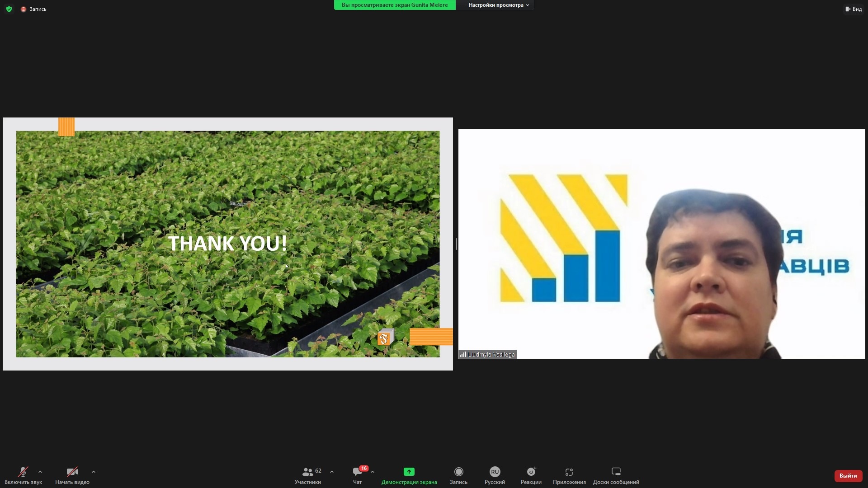The height and width of the screenshot is (488, 868).
Task: Open the View (Вид) layout menu
Action: [x=853, y=9]
